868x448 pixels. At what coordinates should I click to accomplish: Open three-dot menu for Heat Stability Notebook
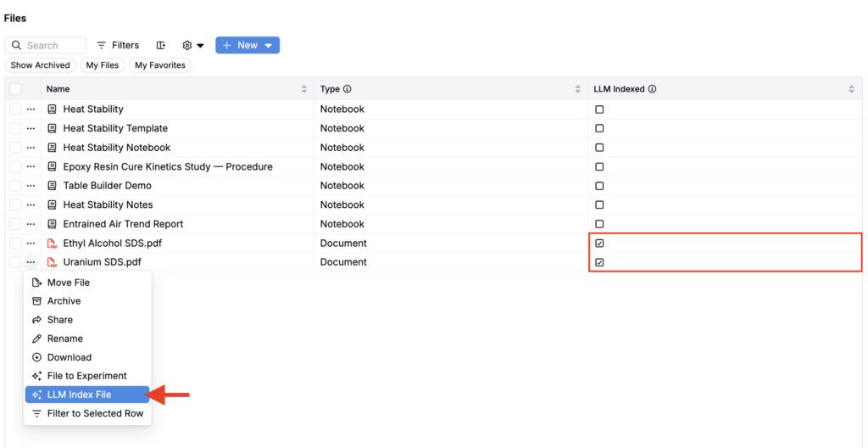pyautogui.click(x=31, y=148)
